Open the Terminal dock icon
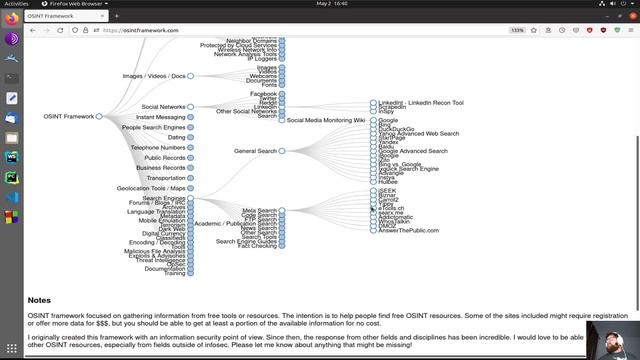The width and height of the screenshot is (640, 360). (x=11, y=78)
